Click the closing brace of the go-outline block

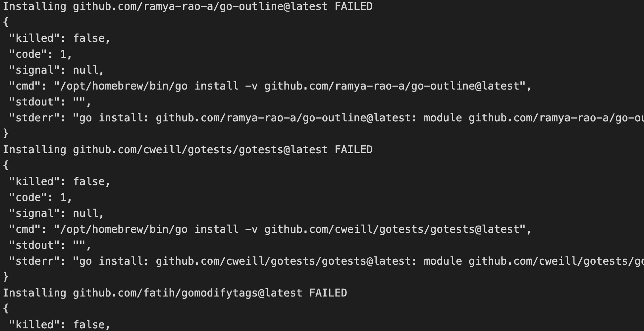[6, 133]
